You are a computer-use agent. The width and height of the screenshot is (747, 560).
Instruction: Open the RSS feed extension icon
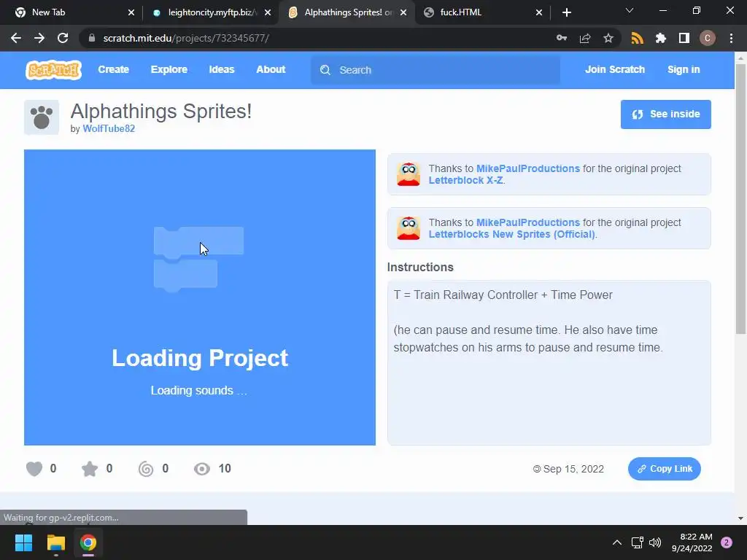pyautogui.click(x=637, y=38)
